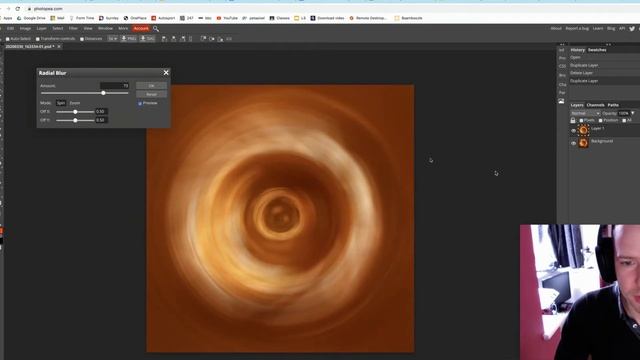The height and width of the screenshot is (360, 640).
Task: Open the 247 bookmark
Action: (x=187, y=18)
